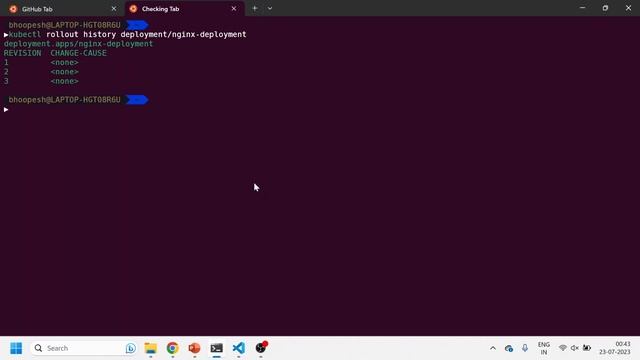This screenshot has height=360, width=640.
Task: Click the kubectl rollout history command text
Action: (127, 34)
